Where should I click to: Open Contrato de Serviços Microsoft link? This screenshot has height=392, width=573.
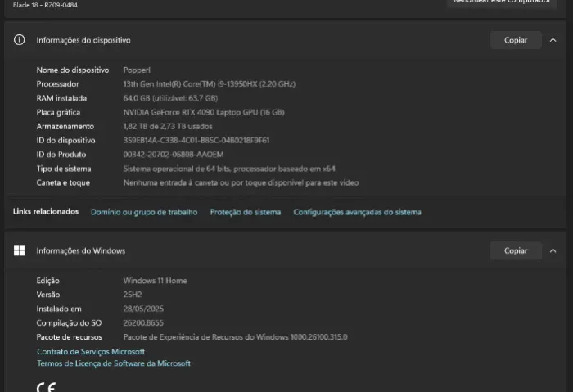point(91,351)
